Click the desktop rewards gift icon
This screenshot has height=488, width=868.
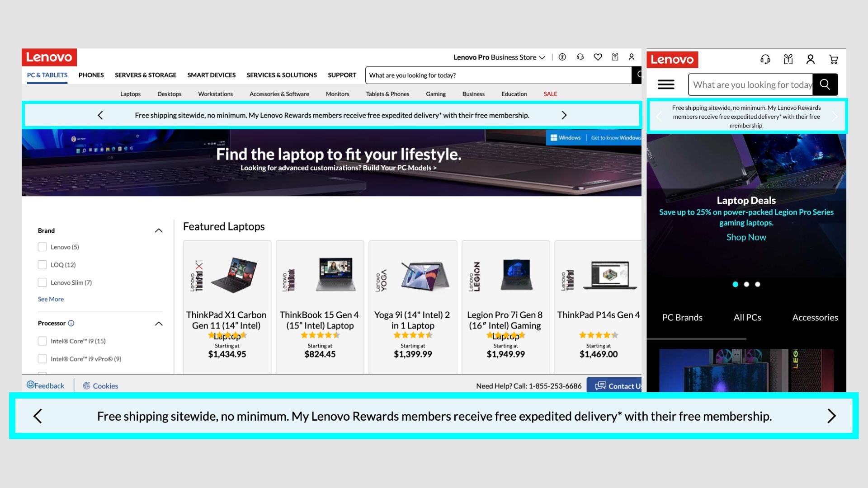(615, 57)
